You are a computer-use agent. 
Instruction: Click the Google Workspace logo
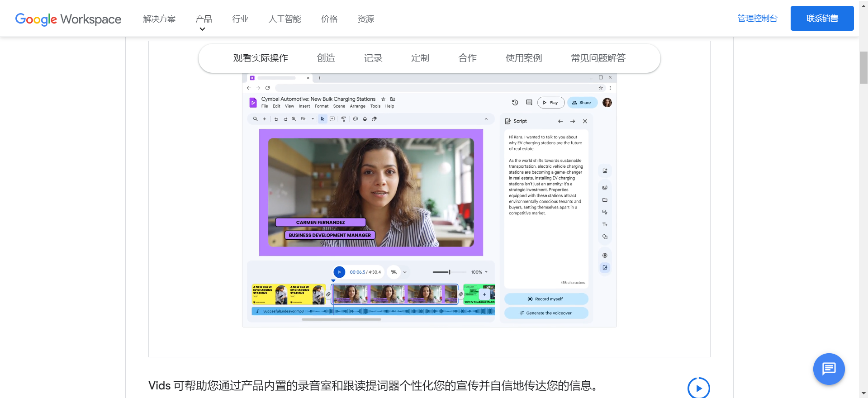(68, 19)
